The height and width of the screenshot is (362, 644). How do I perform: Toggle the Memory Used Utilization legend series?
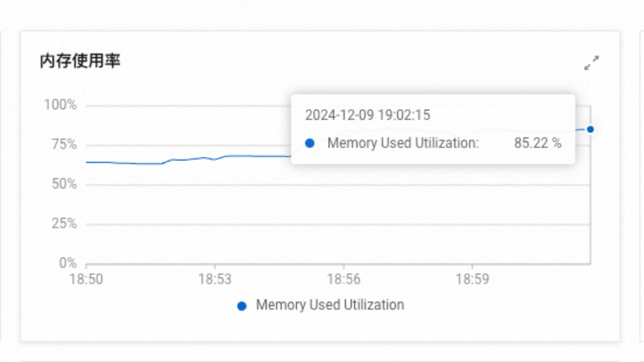pos(320,305)
